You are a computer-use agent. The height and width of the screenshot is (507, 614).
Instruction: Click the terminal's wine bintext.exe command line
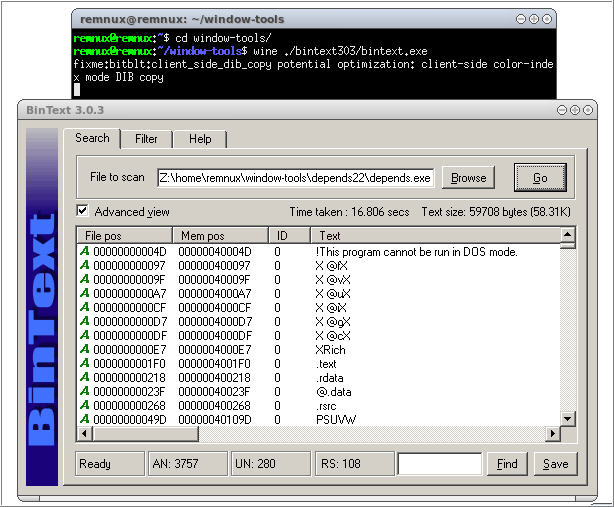(340, 51)
